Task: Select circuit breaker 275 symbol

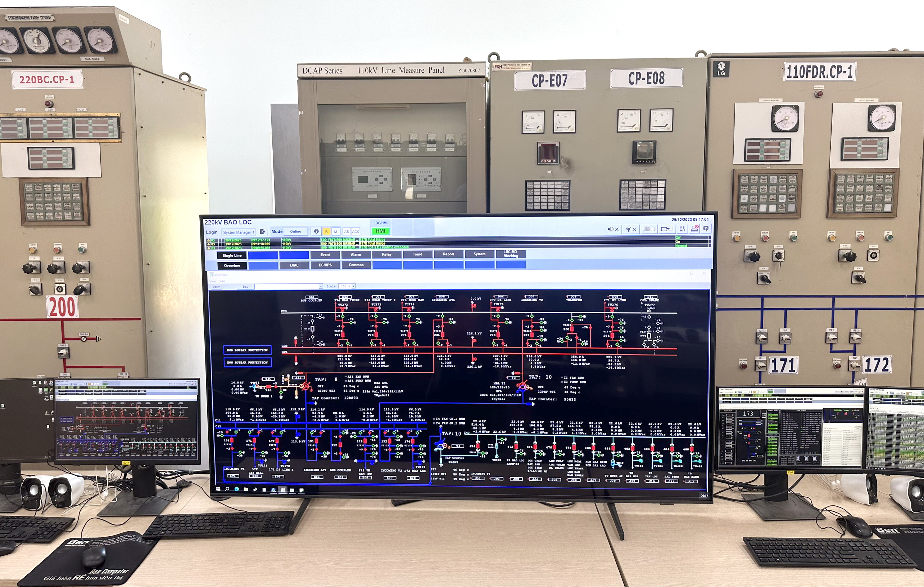Action: coord(498,335)
